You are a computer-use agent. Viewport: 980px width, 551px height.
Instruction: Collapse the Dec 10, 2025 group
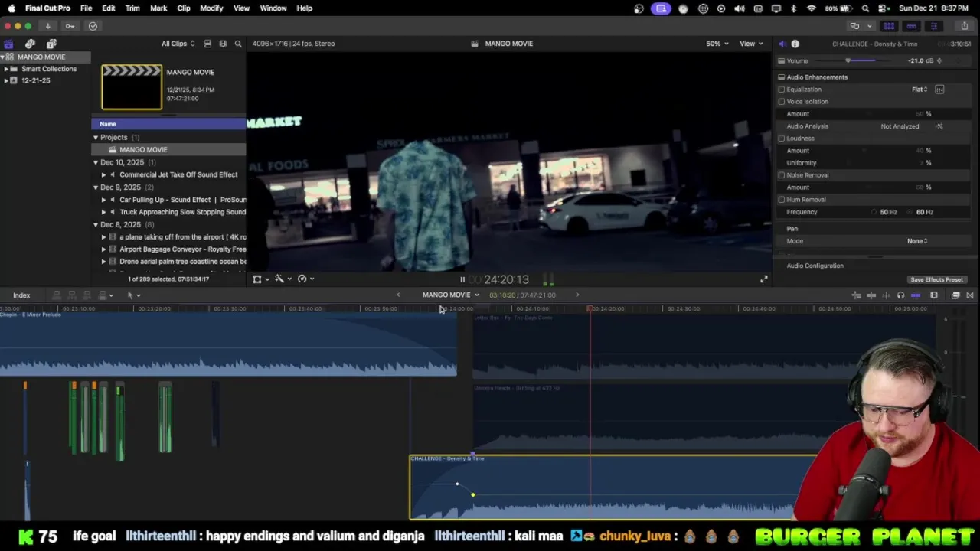[x=96, y=162]
